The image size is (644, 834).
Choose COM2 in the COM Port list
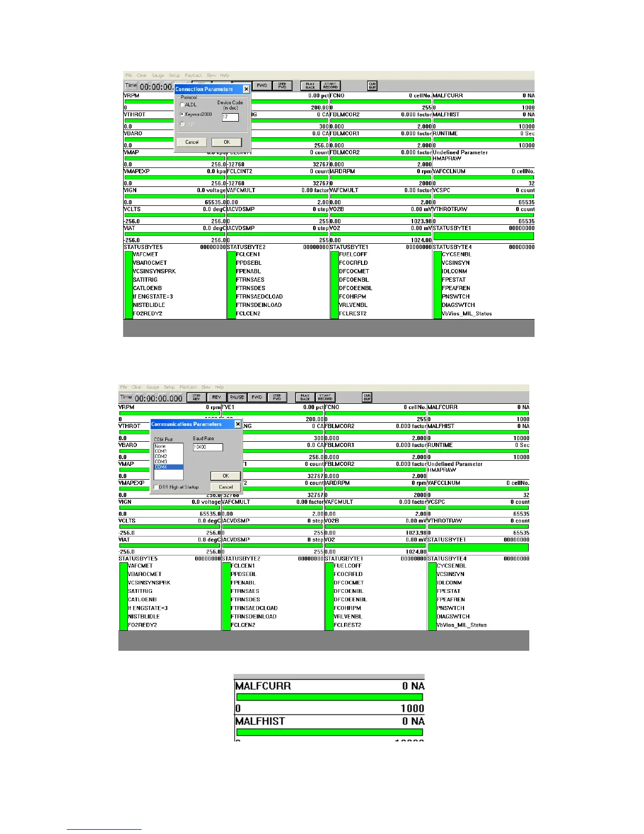click(x=168, y=456)
